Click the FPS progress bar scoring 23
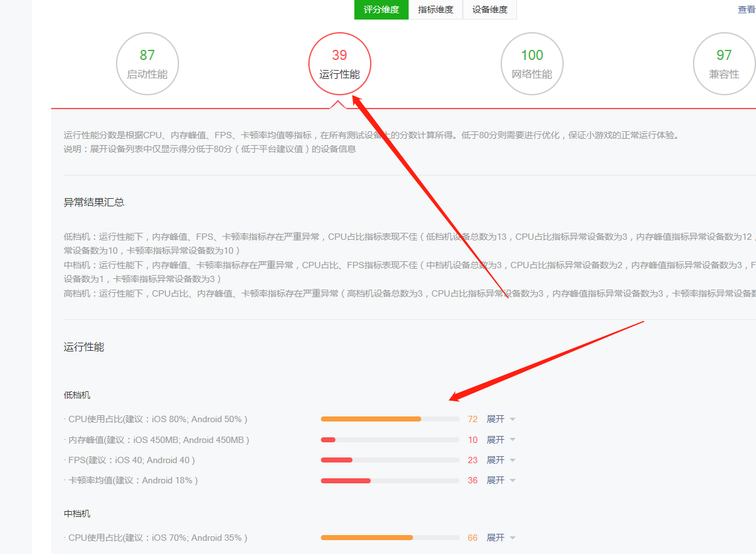756x554 pixels. pyautogui.click(x=390, y=460)
